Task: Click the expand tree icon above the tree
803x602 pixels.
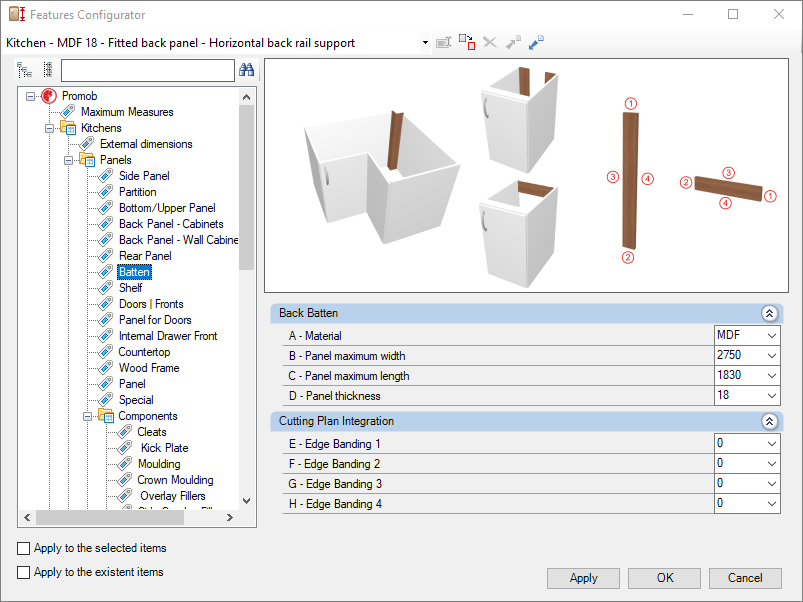Action: pos(25,70)
